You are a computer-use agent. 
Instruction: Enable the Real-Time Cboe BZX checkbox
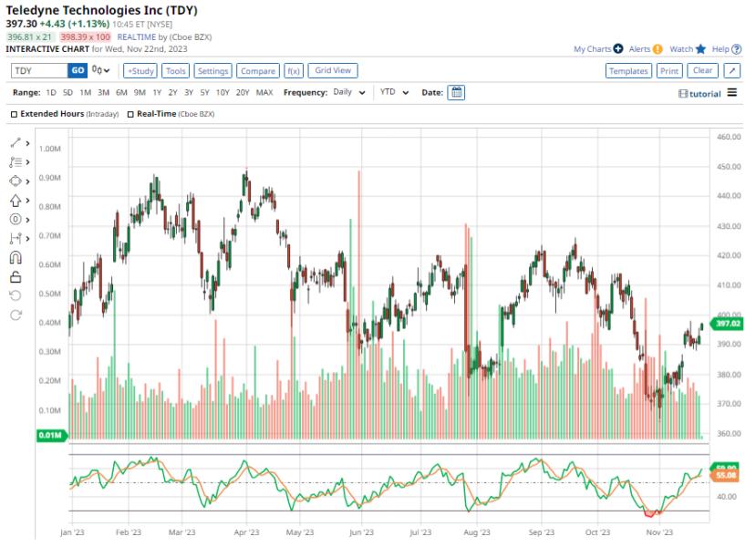click(130, 114)
